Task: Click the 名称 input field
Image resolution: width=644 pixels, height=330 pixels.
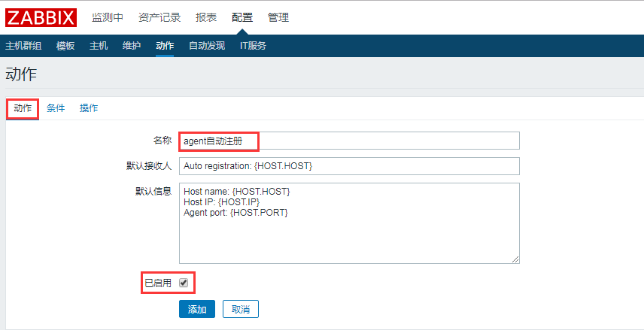Action: coord(349,141)
